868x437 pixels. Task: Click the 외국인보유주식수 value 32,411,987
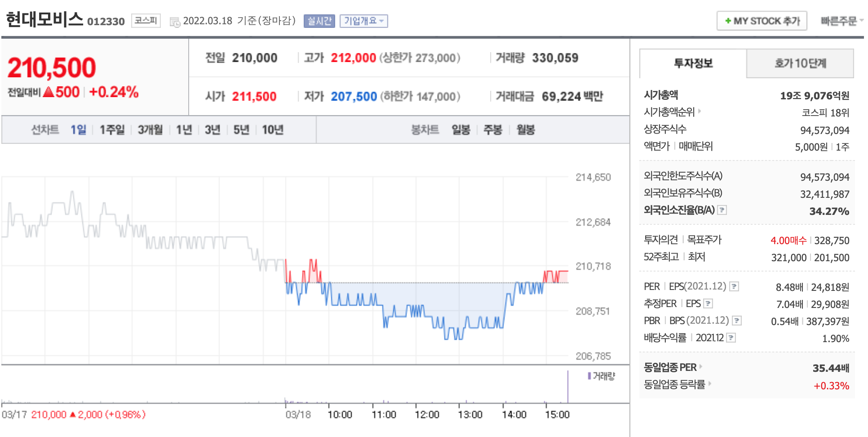825,195
